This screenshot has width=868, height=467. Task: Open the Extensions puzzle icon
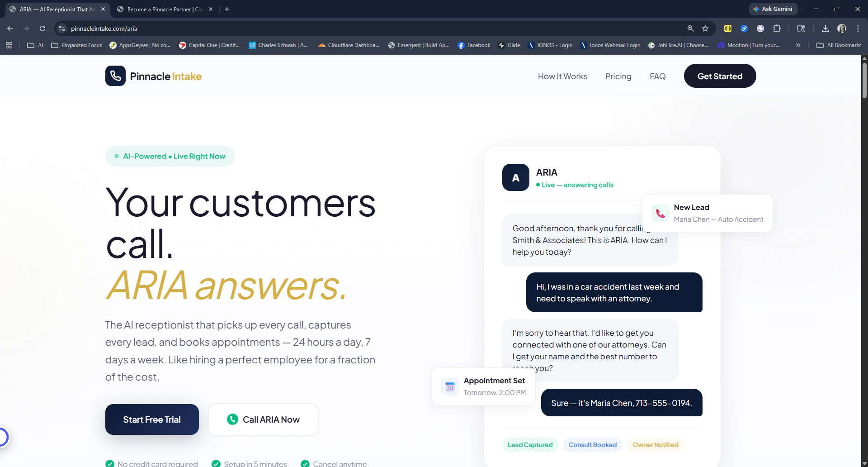tap(777, 29)
